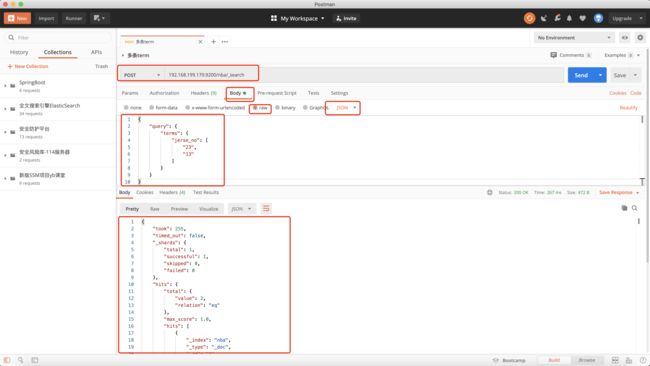
Task: Click the request URL field
Action: 364,75
